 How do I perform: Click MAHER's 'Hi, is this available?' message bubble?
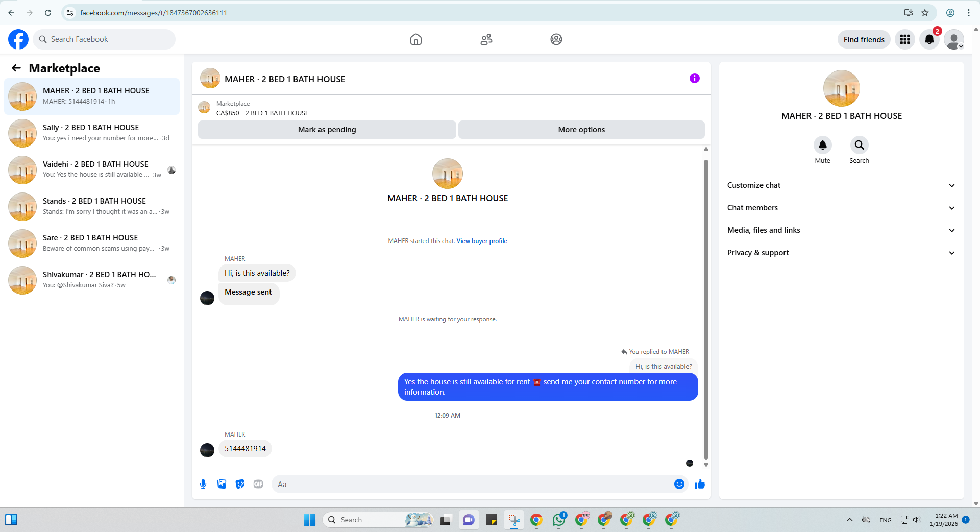[257, 273]
